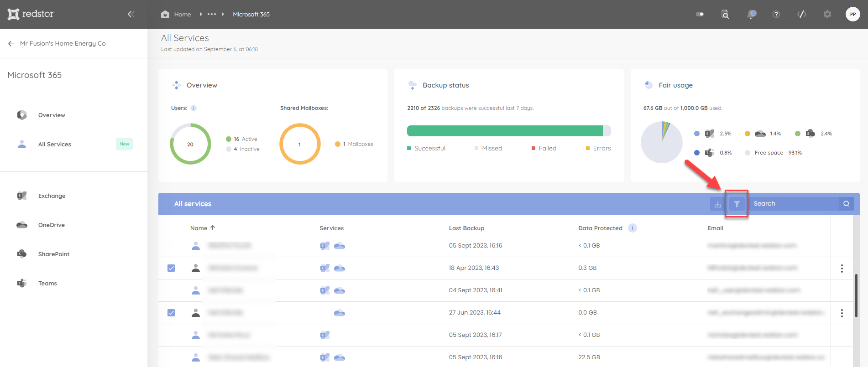The image size is (868, 367).
Task: Click Exchange icon in 05 Sept 2023, 16:17 row
Action: pyautogui.click(x=324, y=335)
